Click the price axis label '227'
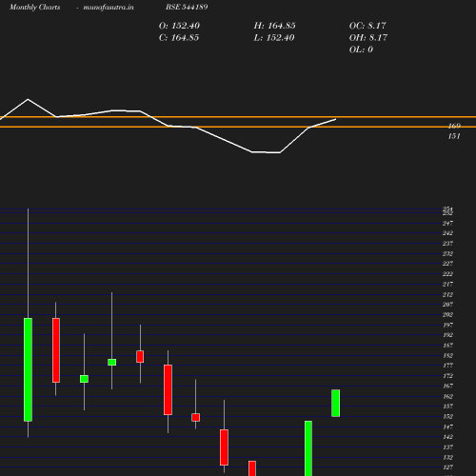Screen dimensions: 476x476 point(447,264)
